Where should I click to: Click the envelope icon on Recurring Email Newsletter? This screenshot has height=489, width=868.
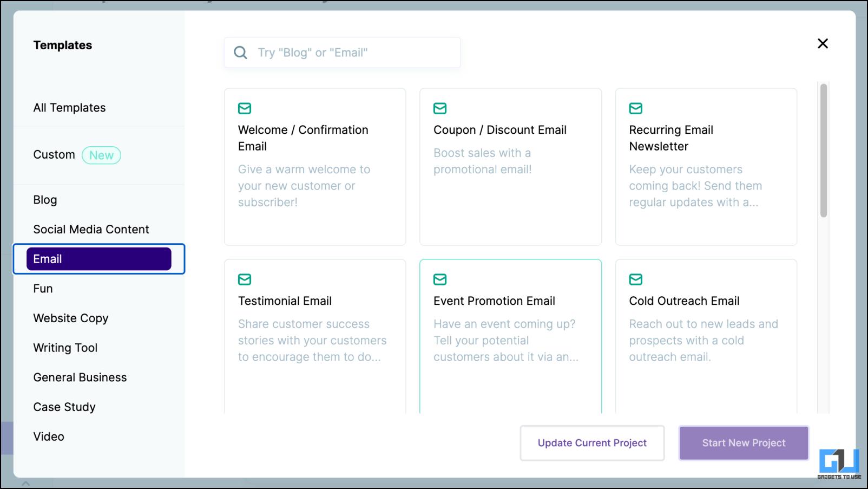point(636,108)
